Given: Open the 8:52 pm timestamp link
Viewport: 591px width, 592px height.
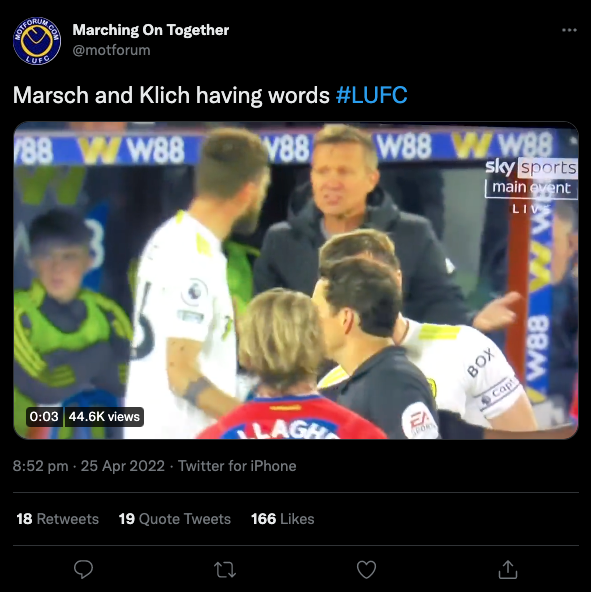Looking at the screenshot, I should [41, 466].
